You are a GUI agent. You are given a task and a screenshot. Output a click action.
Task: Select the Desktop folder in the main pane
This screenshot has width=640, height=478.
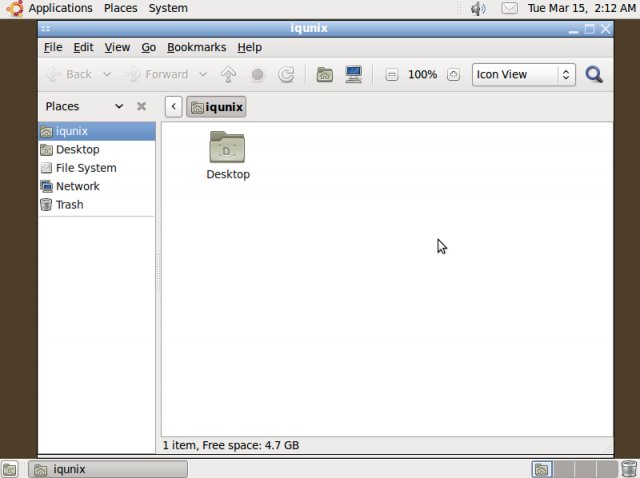pyautogui.click(x=228, y=155)
